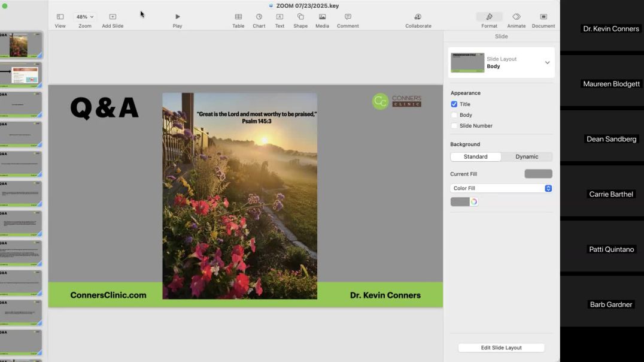644x362 pixels.
Task: Open the 48% zoom level dropdown
Action: (85, 17)
